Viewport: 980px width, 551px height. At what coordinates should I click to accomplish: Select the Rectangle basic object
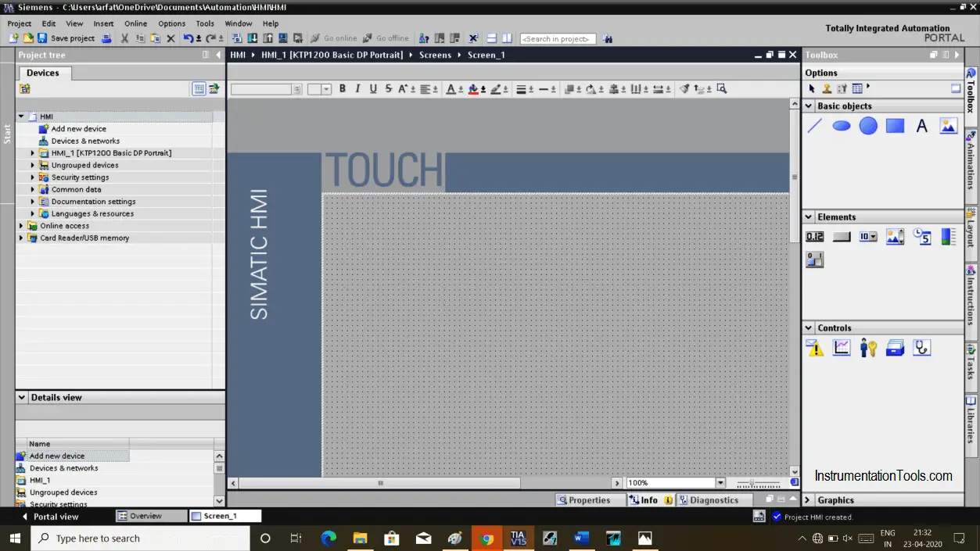point(895,126)
